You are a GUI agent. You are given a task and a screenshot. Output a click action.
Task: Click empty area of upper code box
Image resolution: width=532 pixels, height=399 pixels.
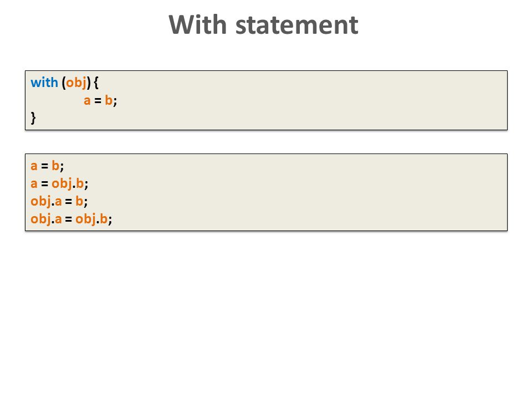coord(305,100)
